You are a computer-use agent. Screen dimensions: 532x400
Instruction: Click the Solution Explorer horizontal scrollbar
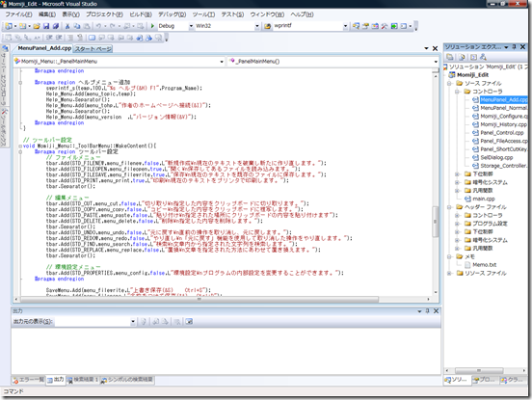tap(479, 370)
